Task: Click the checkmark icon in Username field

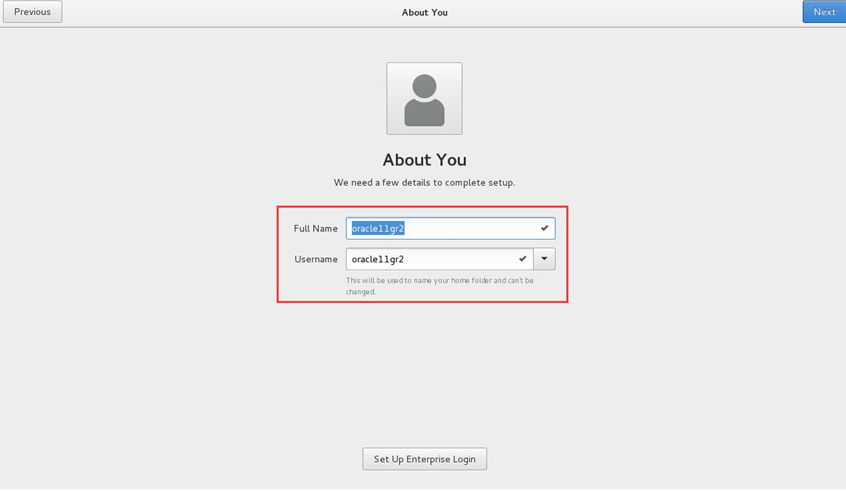Action: (522, 259)
